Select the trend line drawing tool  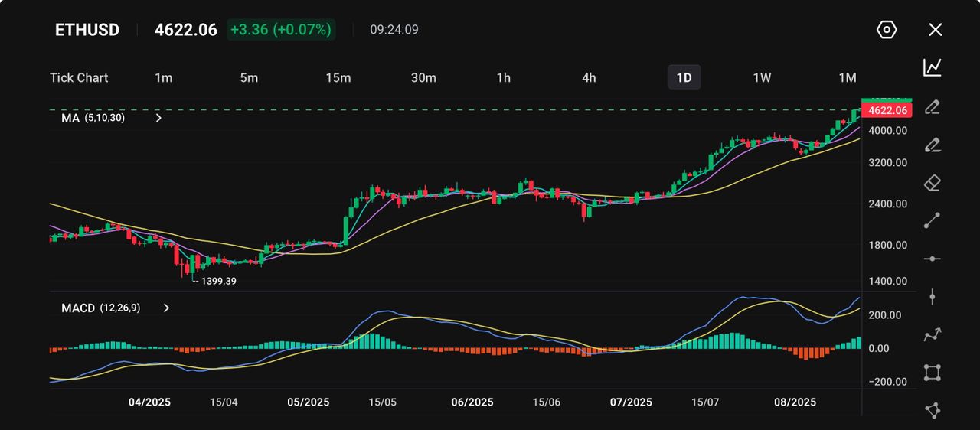932,220
